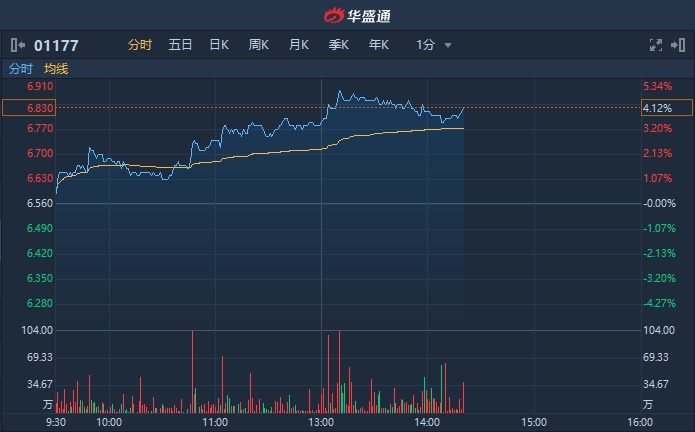The image size is (695, 432).
Task: Open the 月K monthly chart tab
Action: (298, 45)
